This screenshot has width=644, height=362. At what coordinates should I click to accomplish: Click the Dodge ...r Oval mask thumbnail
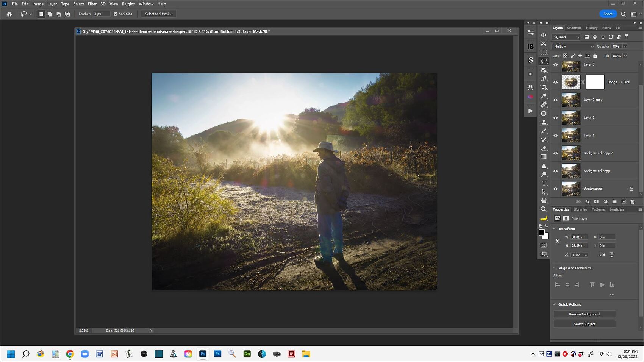(595, 82)
